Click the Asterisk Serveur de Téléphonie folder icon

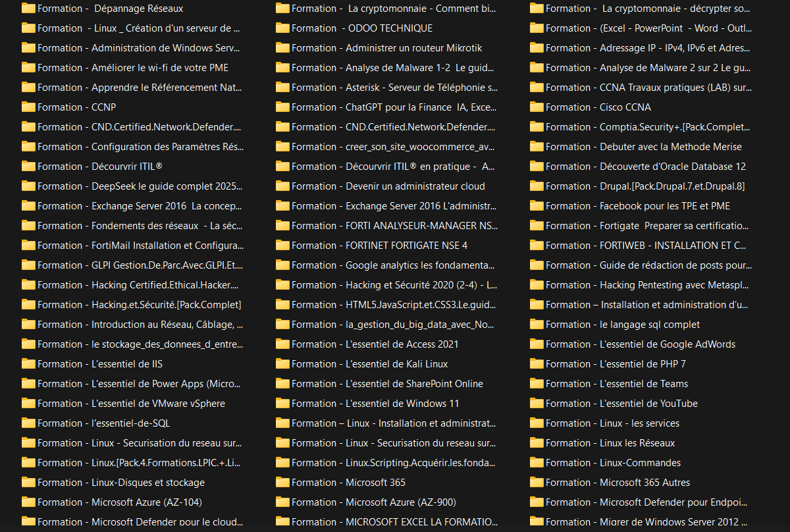pyautogui.click(x=282, y=88)
